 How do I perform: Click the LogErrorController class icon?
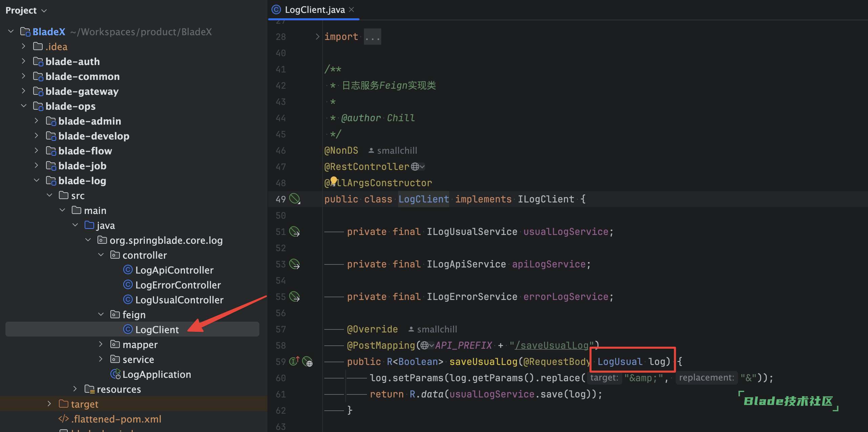coord(128,285)
